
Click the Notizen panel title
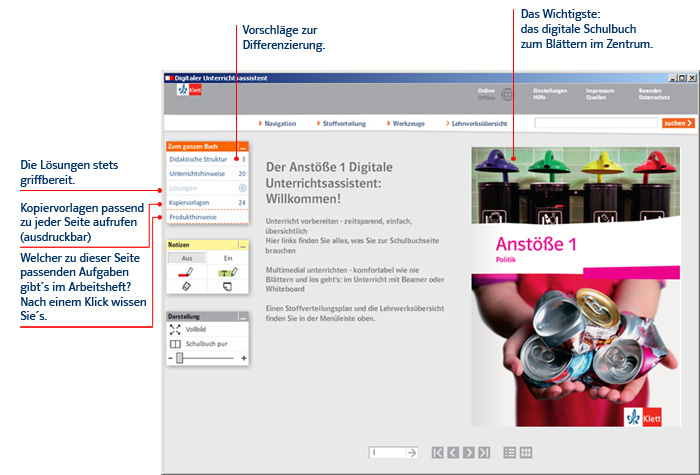point(179,245)
